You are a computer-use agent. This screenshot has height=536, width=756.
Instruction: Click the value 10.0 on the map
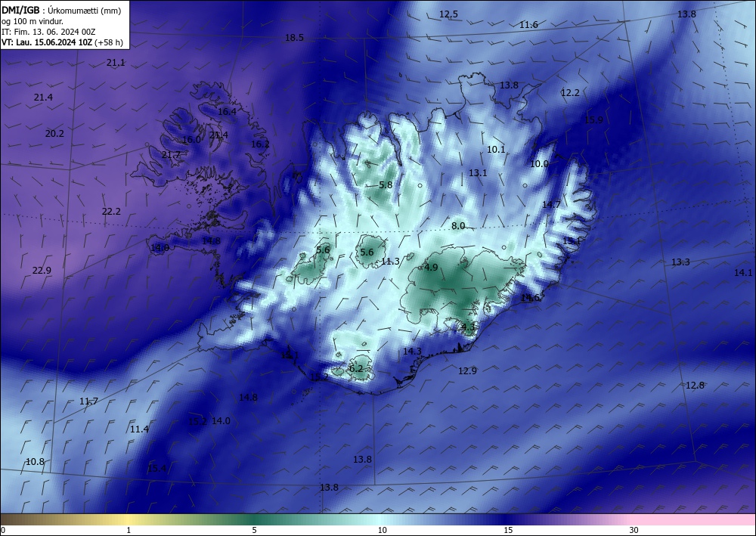pos(540,164)
